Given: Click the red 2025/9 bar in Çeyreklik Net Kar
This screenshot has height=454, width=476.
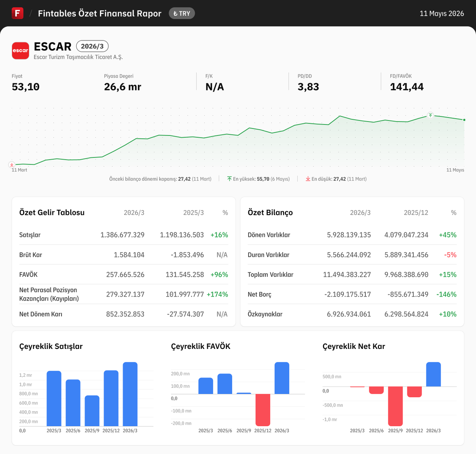Looking at the screenshot, I should coord(395,406).
